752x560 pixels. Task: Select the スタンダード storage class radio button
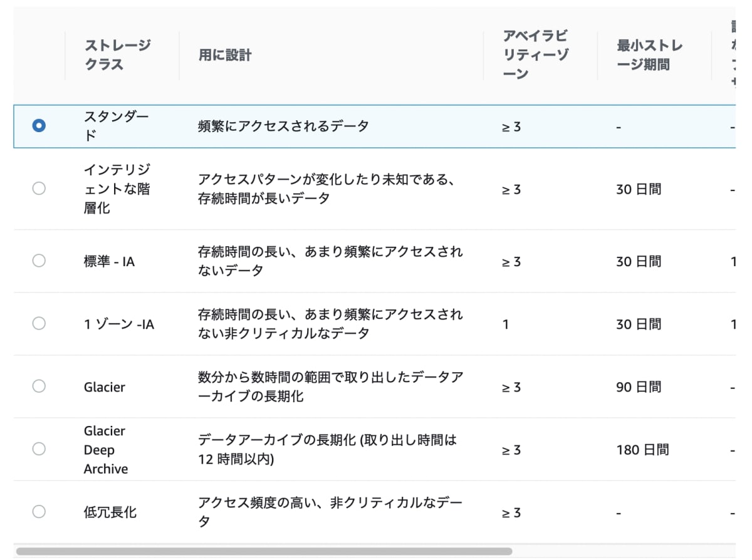(39, 125)
